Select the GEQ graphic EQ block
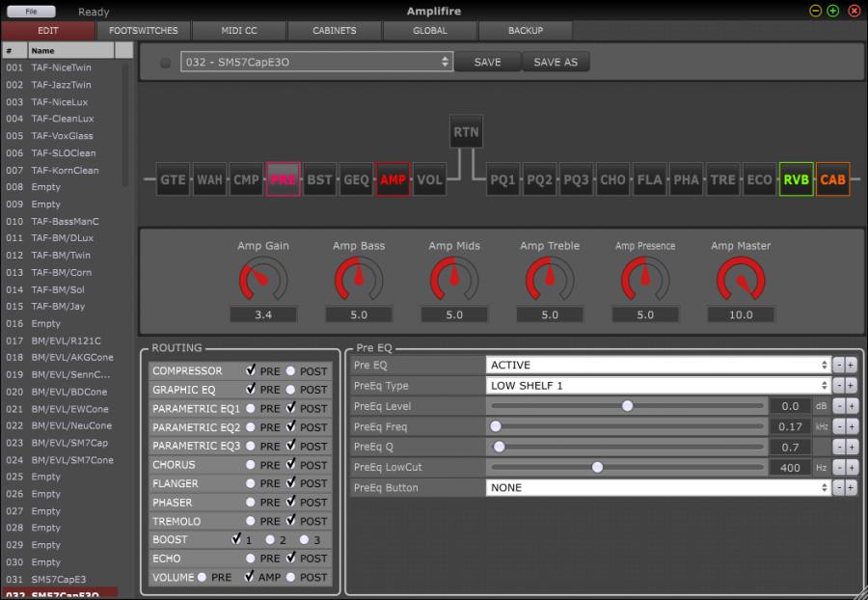868x600 pixels. click(x=356, y=179)
